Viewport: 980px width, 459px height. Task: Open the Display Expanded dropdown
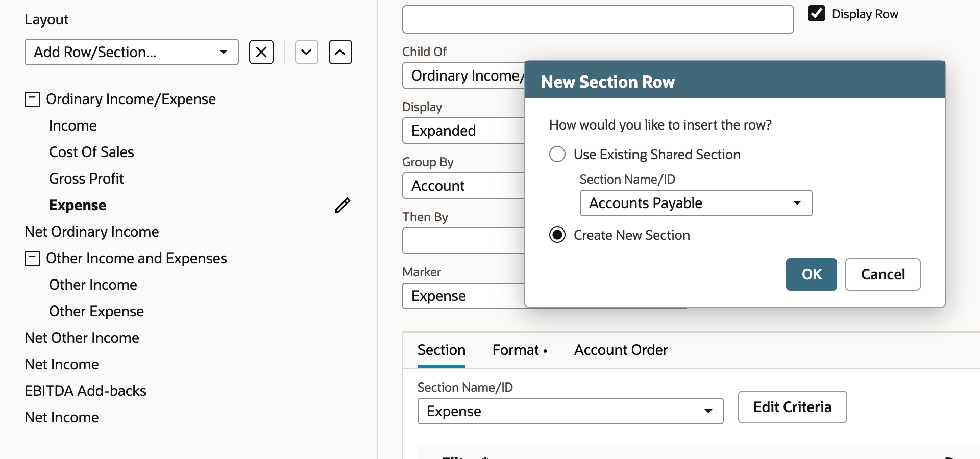(463, 131)
